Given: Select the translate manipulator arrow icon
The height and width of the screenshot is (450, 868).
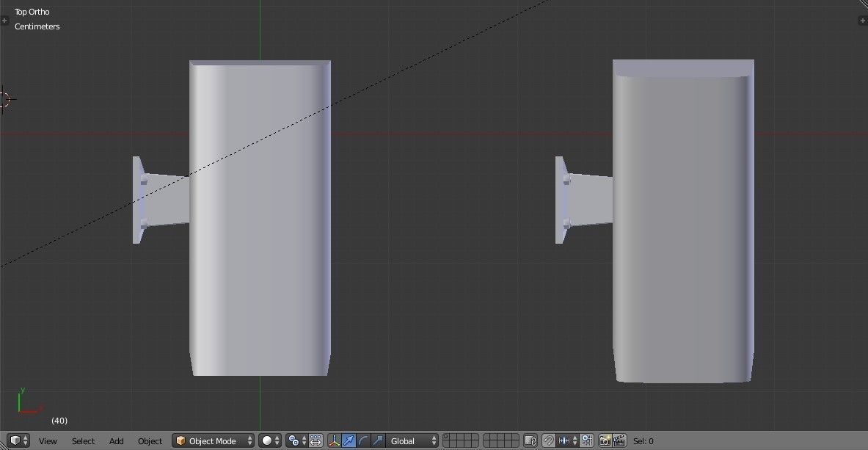Looking at the screenshot, I should 349,440.
